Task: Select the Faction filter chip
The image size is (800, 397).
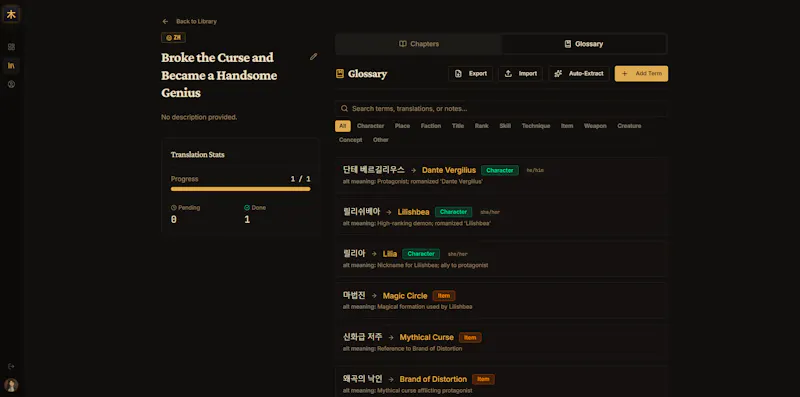Action: pyautogui.click(x=431, y=126)
